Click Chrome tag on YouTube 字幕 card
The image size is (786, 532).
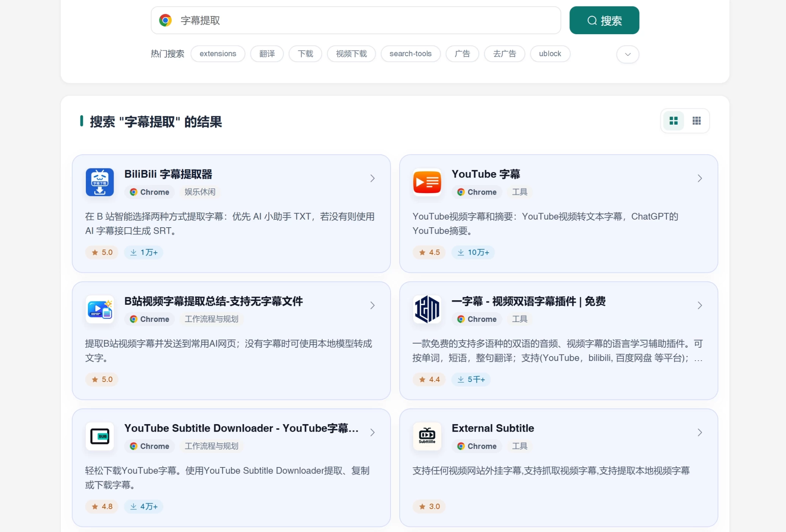[x=477, y=192]
